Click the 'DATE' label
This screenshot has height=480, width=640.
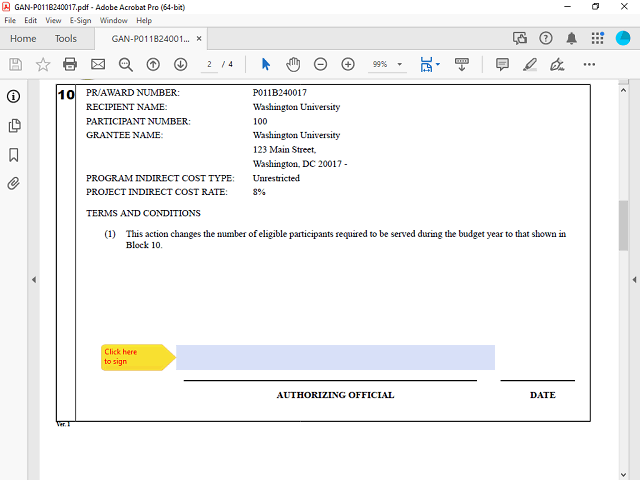tap(543, 395)
